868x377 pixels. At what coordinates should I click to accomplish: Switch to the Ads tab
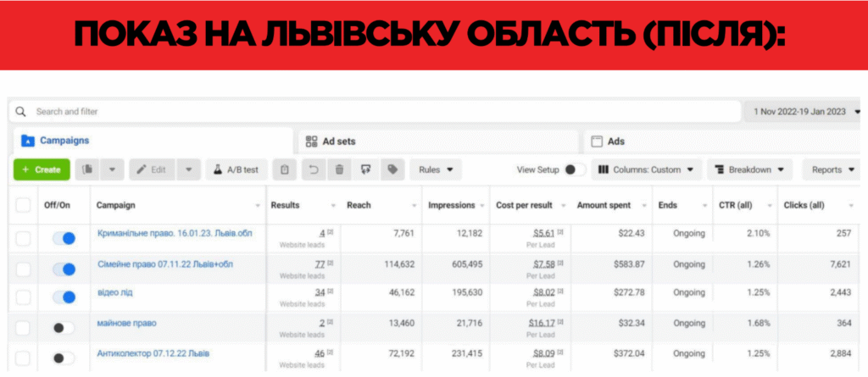(722, 141)
